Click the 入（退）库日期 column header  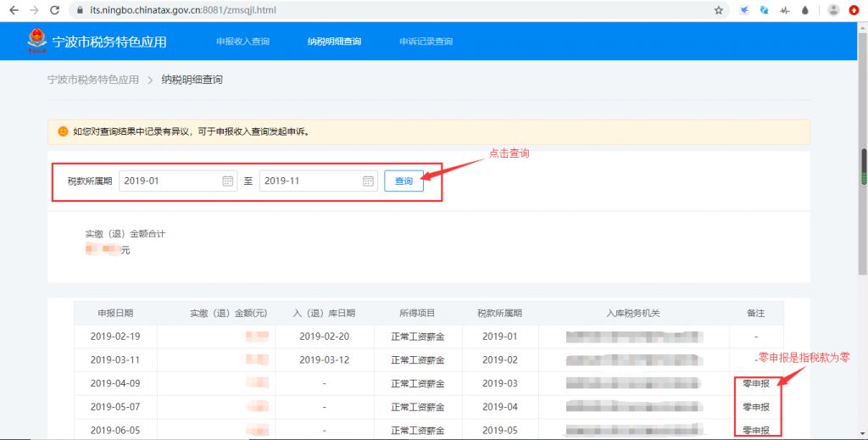325,314
